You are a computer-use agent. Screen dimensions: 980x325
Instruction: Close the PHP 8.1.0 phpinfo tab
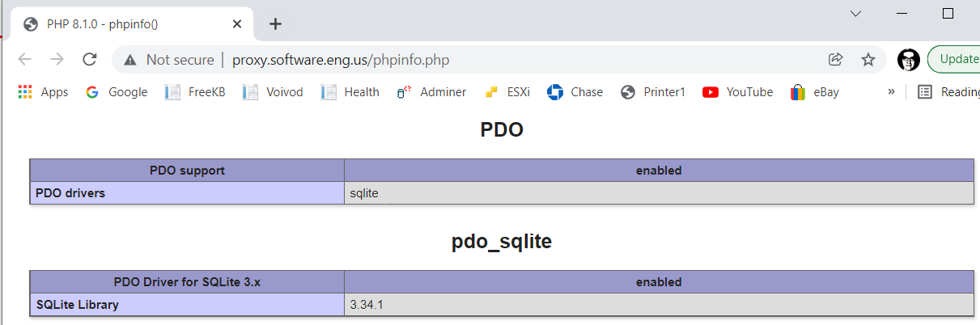[237, 24]
